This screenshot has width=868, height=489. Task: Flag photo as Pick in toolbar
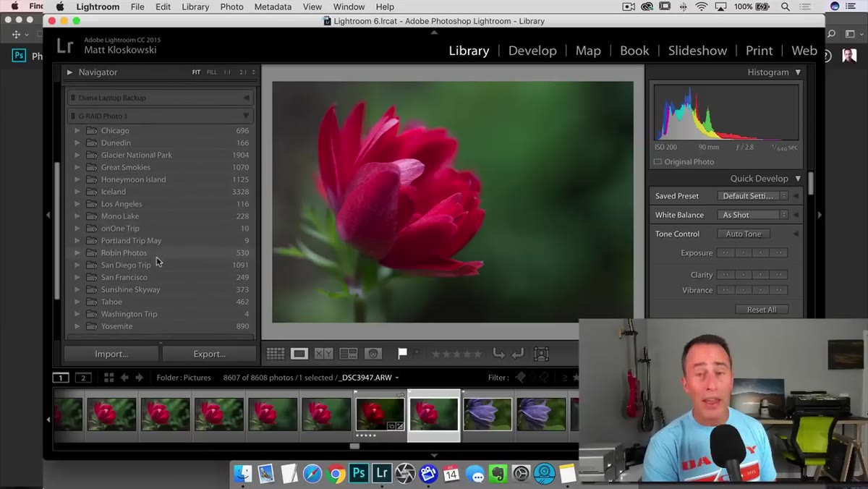point(402,354)
